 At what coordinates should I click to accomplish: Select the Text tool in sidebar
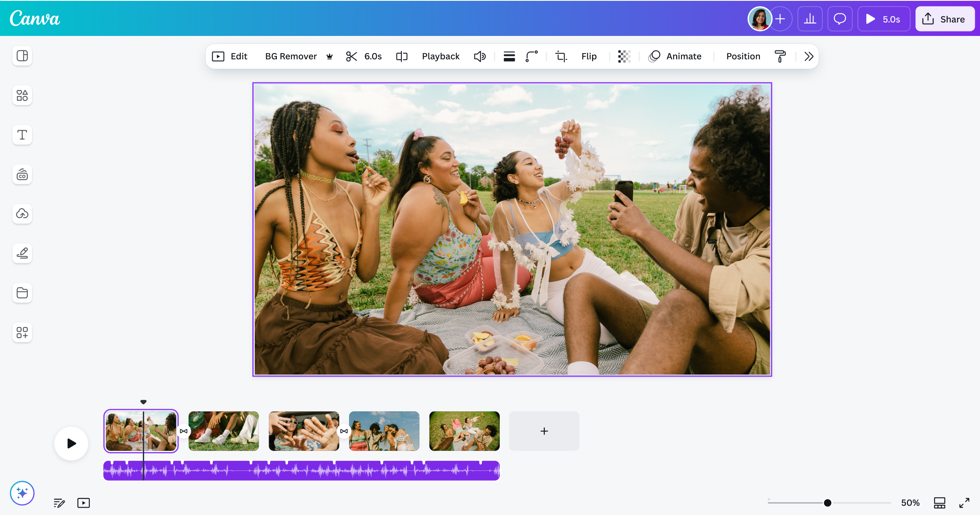coord(22,135)
